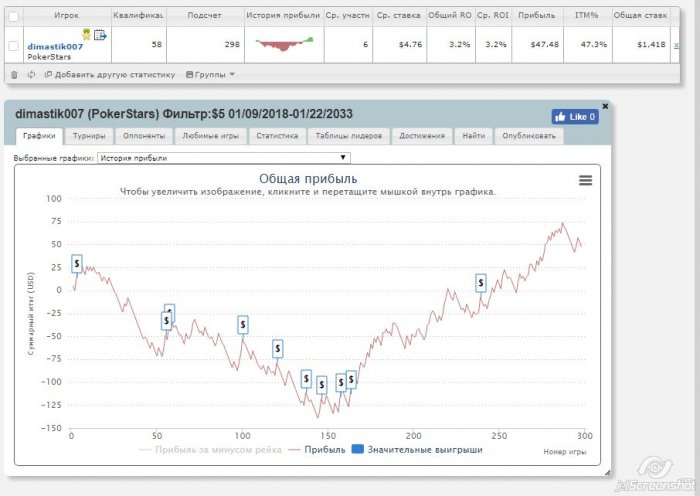Click the x link at row end
Viewport: 700px width, 496px height.
click(676, 45)
